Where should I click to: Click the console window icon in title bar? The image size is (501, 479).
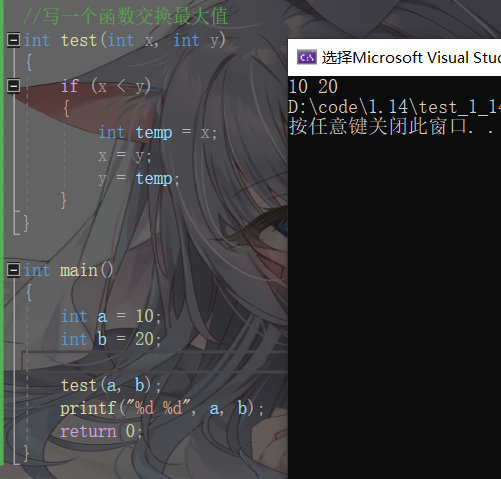click(307, 58)
